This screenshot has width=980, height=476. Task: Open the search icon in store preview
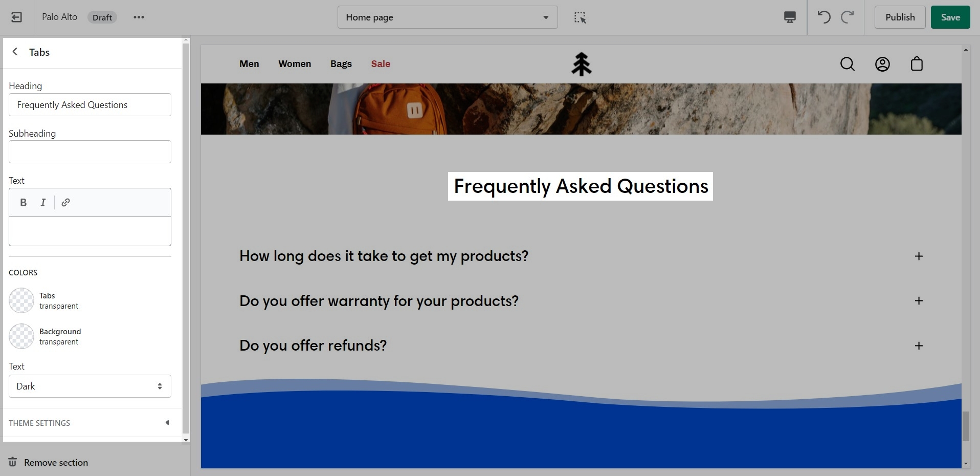click(847, 64)
